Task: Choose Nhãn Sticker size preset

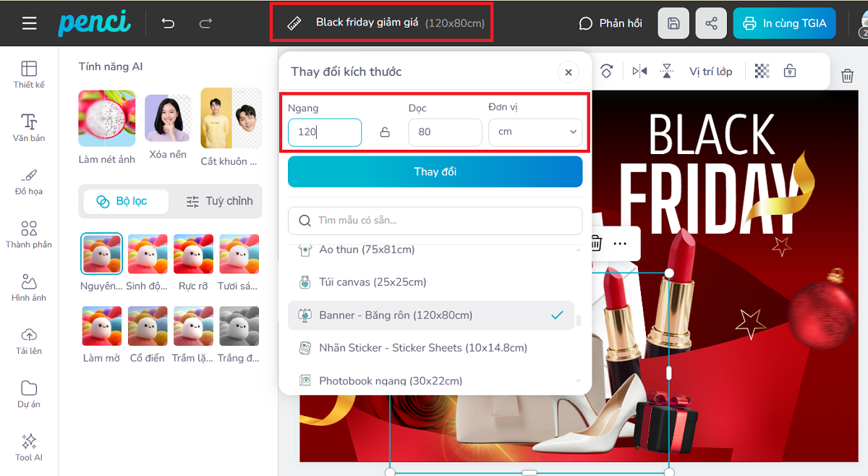Action: pos(422,348)
